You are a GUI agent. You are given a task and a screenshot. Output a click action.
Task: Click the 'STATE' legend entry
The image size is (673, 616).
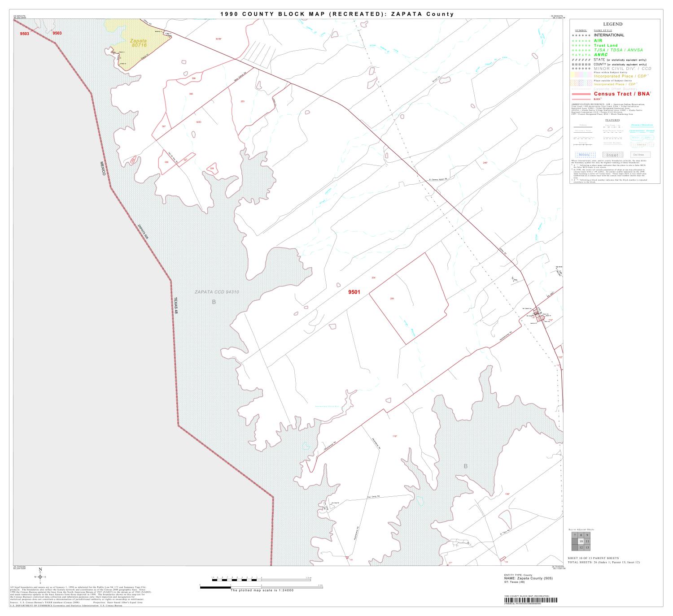(x=620, y=60)
